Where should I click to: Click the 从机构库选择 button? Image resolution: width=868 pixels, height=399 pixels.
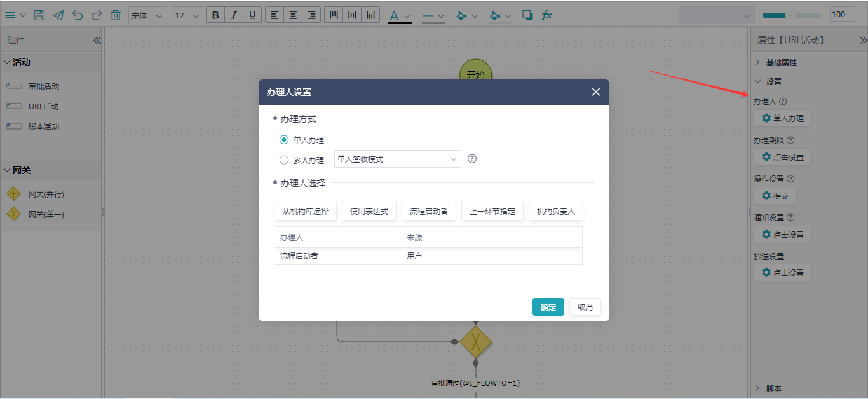(x=306, y=211)
